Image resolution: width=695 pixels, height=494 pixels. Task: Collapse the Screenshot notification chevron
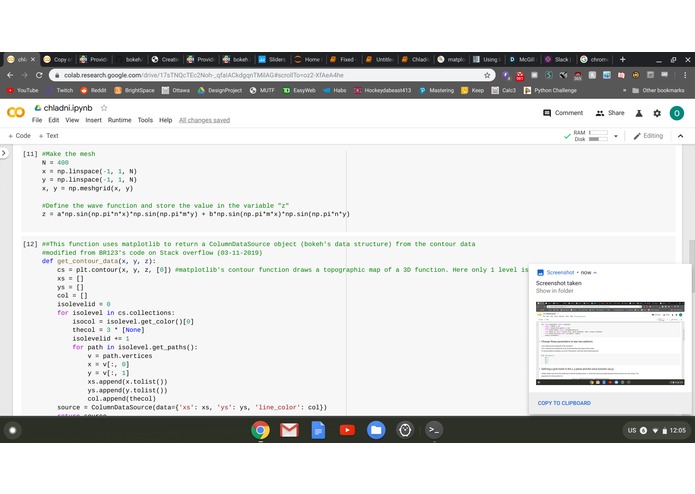tap(595, 273)
